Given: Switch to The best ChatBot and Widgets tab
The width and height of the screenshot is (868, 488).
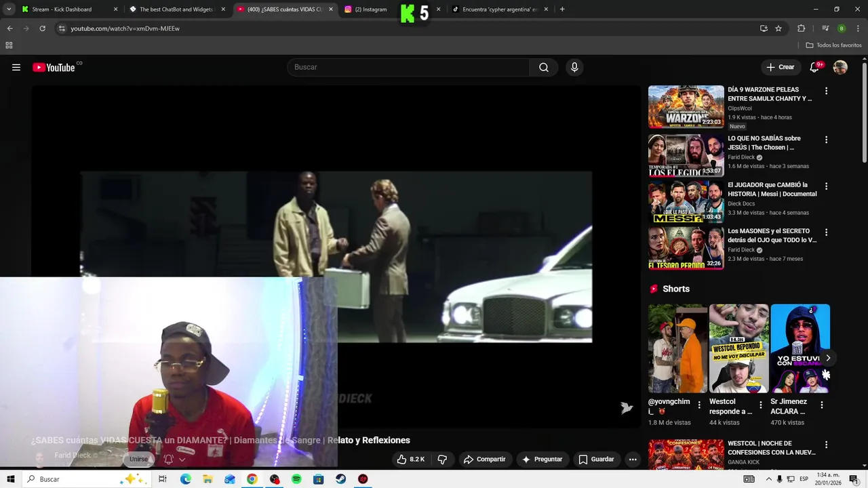Looking at the screenshot, I should pyautogui.click(x=176, y=9).
